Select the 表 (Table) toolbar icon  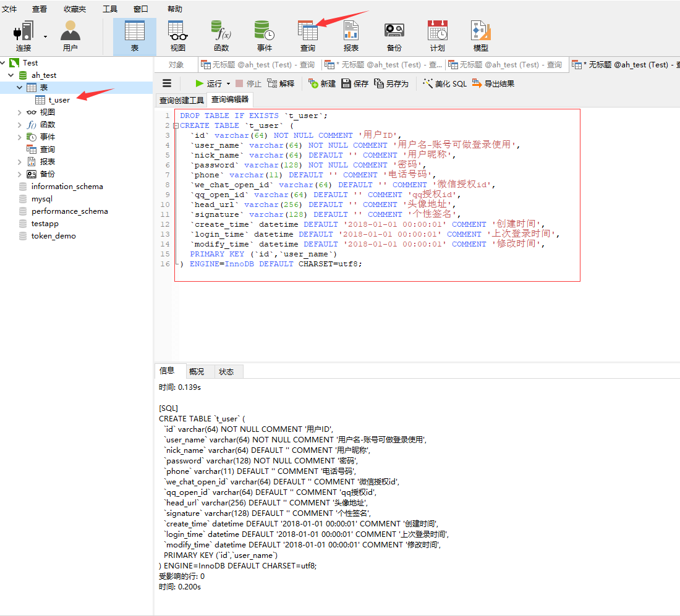pyautogui.click(x=134, y=36)
